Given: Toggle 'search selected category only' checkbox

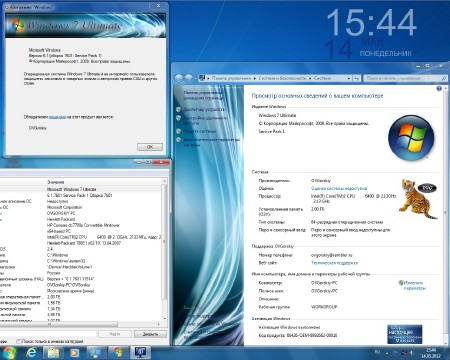Looking at the screenshot, I should (19, 341).
